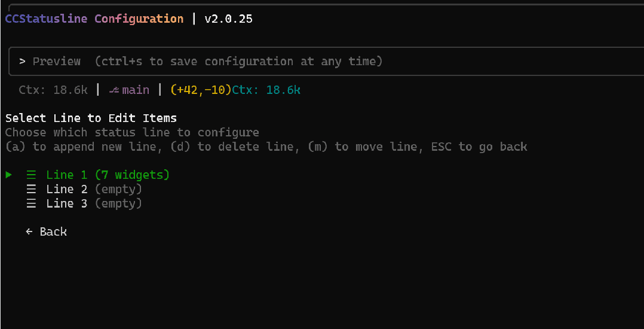This screenshot has height=329, width=644.
Task: Click the yellow (+42,-10) git changes widget
Action: coord(201,90)
